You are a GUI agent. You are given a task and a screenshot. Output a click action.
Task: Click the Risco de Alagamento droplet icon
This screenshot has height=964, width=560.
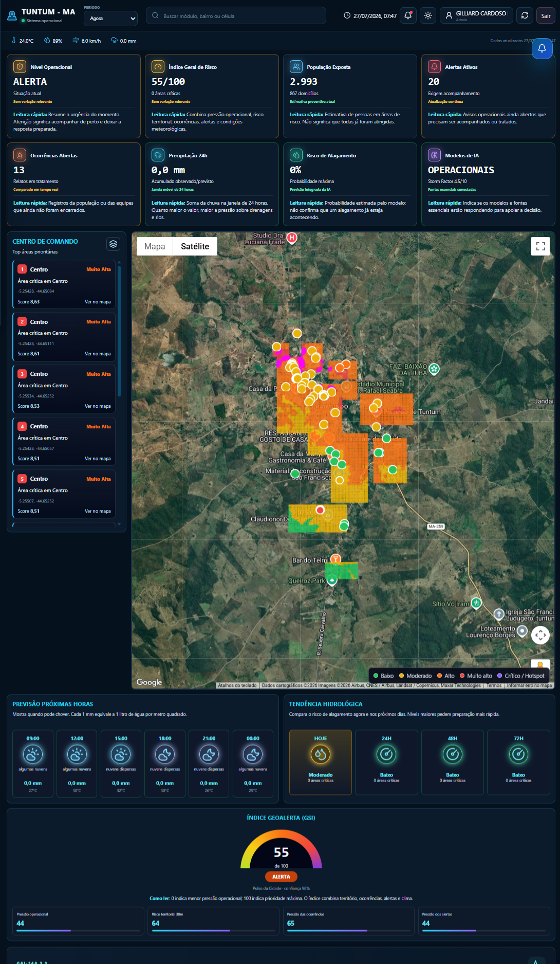(x=296, y=155)
